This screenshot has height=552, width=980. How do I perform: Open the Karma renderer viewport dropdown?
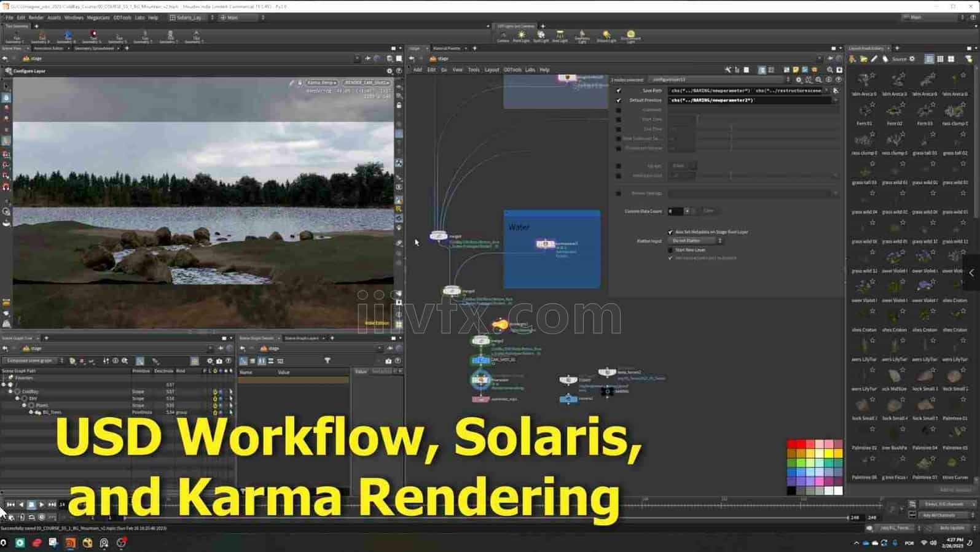[321, 82]
